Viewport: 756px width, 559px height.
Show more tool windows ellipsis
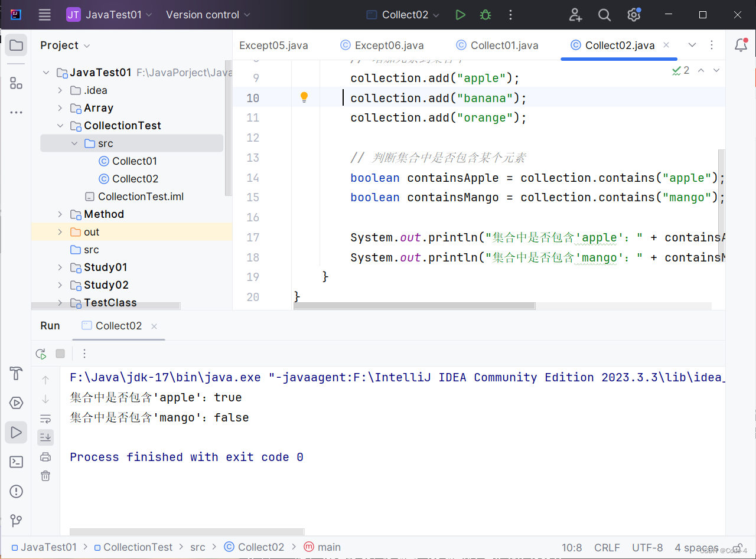[17, 112]
